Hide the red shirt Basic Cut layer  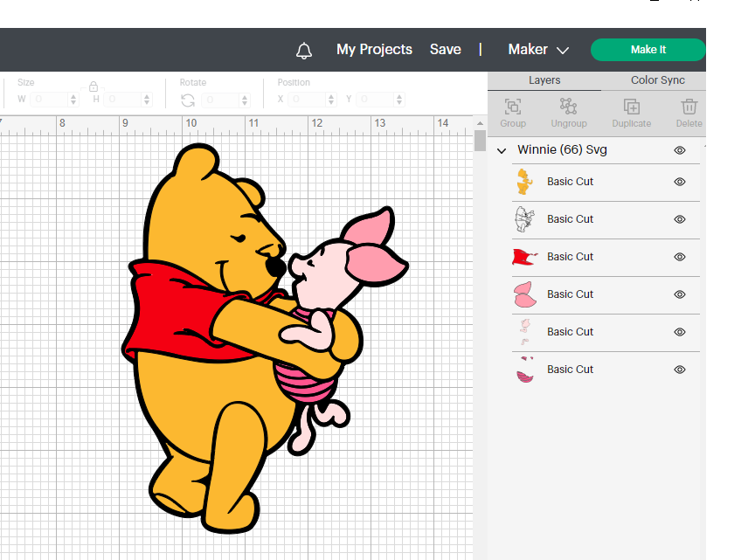[x=679, y=257]
